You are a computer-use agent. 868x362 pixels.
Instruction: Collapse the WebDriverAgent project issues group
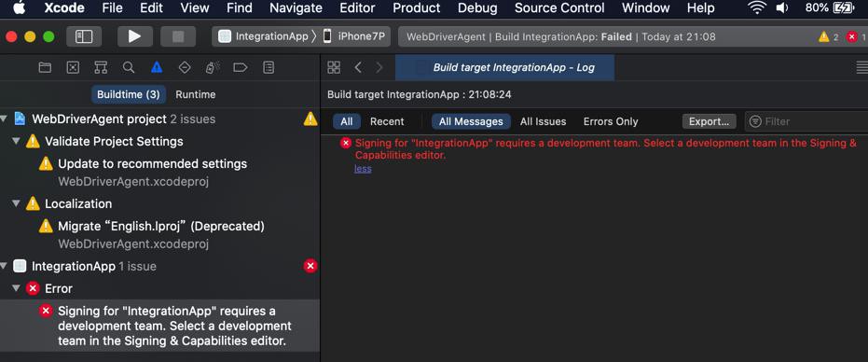coord(5,118)
